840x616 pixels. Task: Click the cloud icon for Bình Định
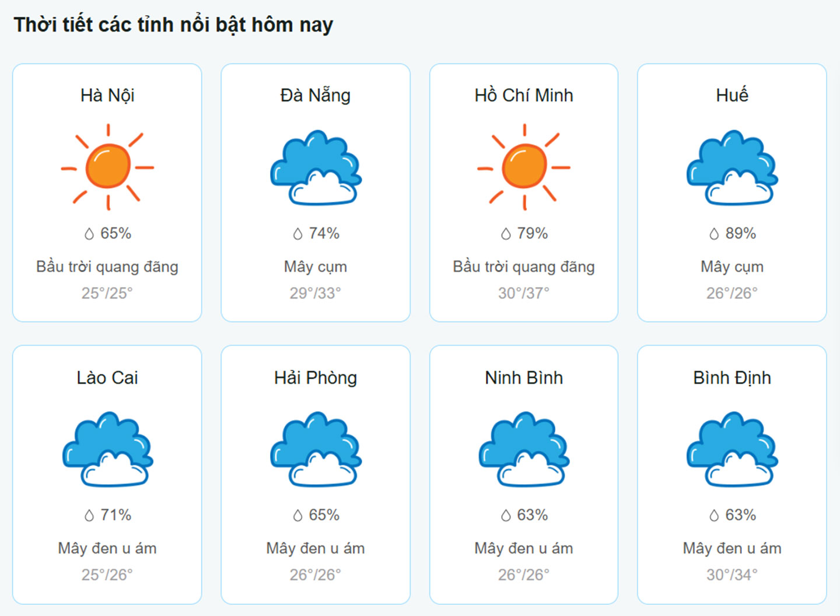click(x=732, y=450)
